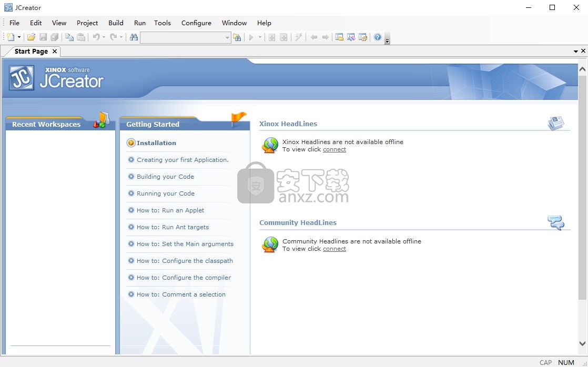Open the Window menu
The width and height of the screenshot is (588, 367).
coord(235,23)
